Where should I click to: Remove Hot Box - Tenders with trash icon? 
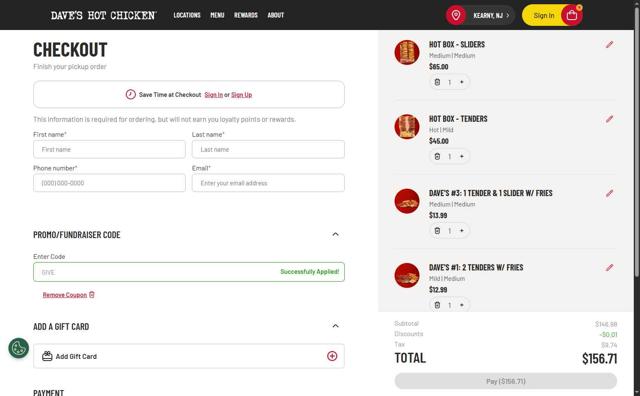[437, 156]
